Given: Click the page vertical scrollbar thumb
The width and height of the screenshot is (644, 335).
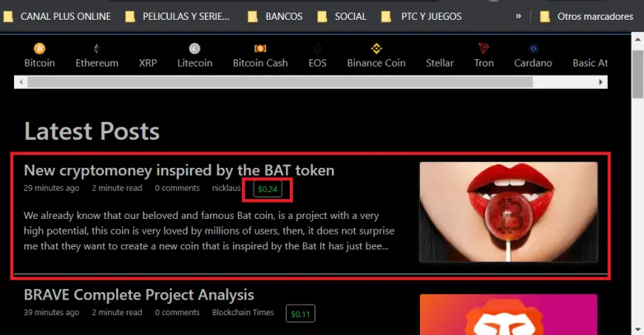Looking at the screenshot, I should [638, 74].
